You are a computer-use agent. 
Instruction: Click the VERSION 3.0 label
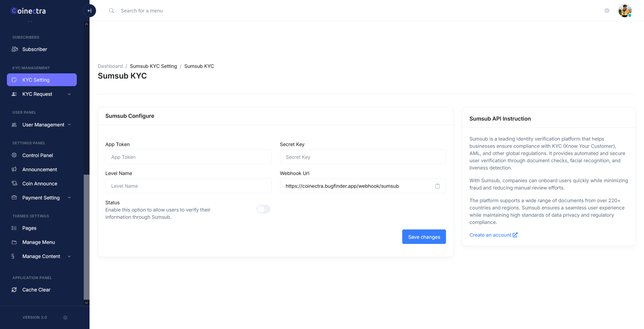pyautogui.click(x=35, y=318)
